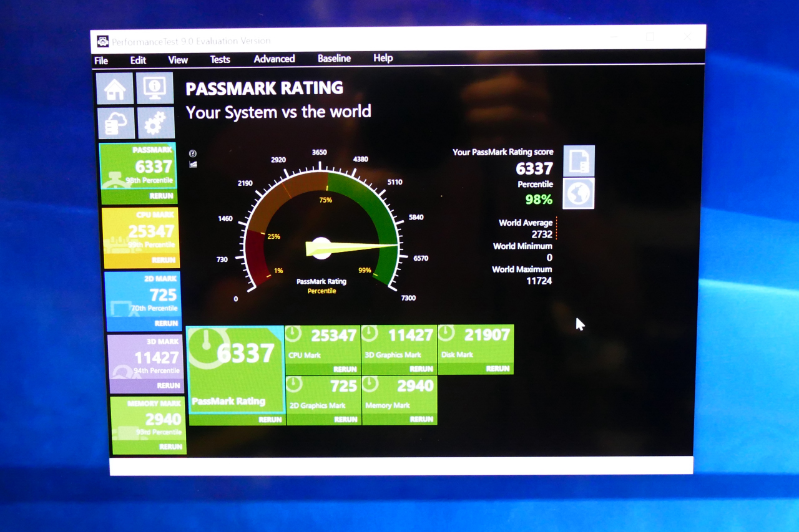Click RERUN under the large PassMark Rating tile
This screenshot has height=532, width=799.
click(270, 420)
